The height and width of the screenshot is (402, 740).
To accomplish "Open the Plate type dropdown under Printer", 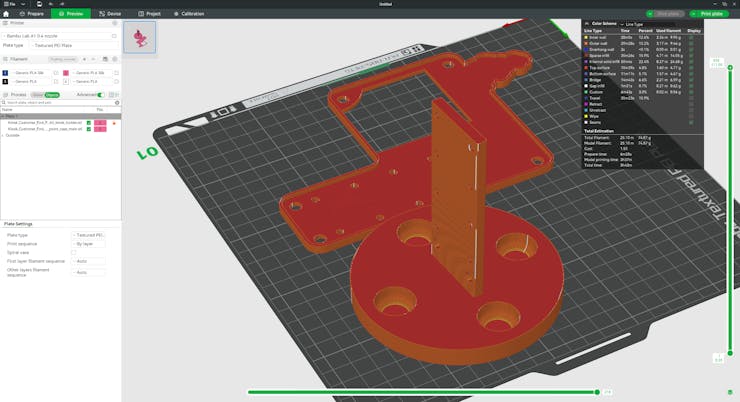I will [74, 45].
